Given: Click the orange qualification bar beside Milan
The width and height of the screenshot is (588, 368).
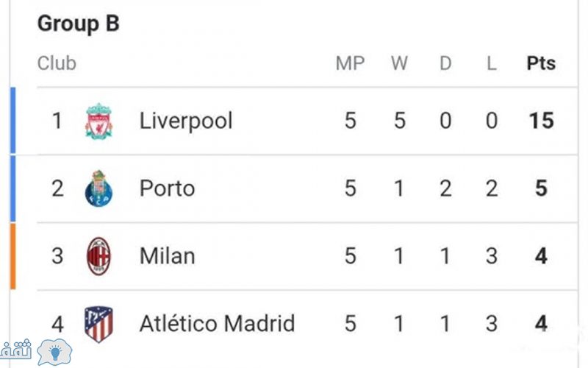Looking at the screenshot, I should 12,256.
